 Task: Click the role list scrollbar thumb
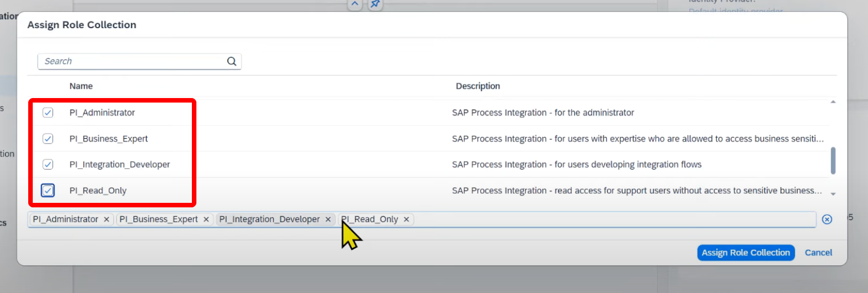833,161
